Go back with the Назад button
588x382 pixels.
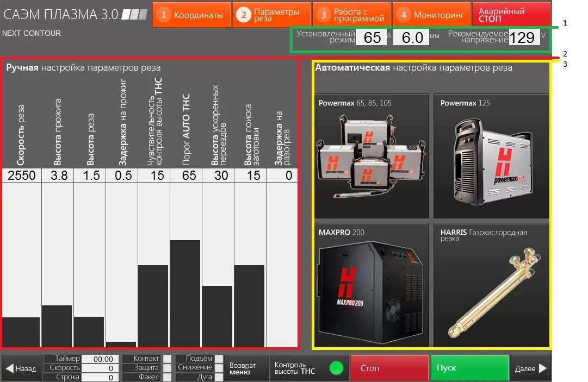21,368
